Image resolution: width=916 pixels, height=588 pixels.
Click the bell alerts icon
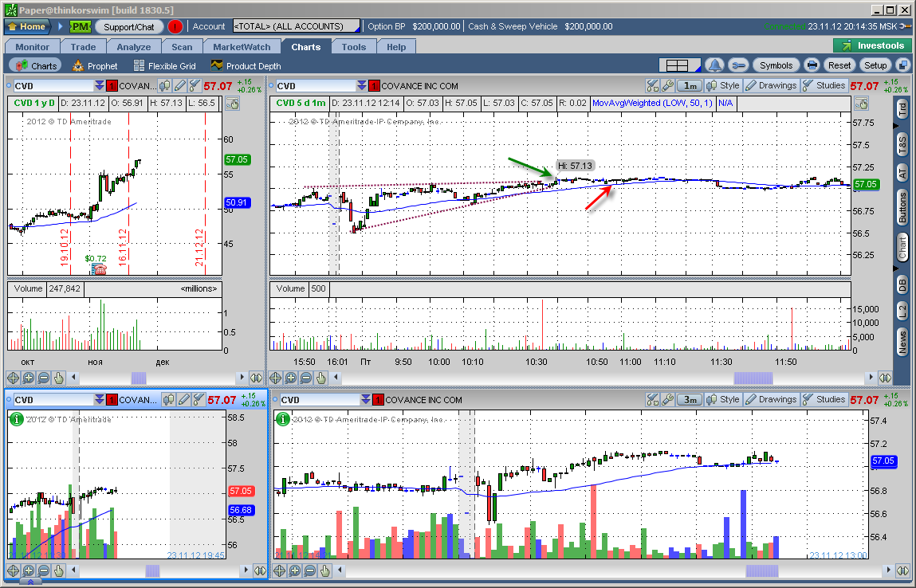tap(714, 65)
